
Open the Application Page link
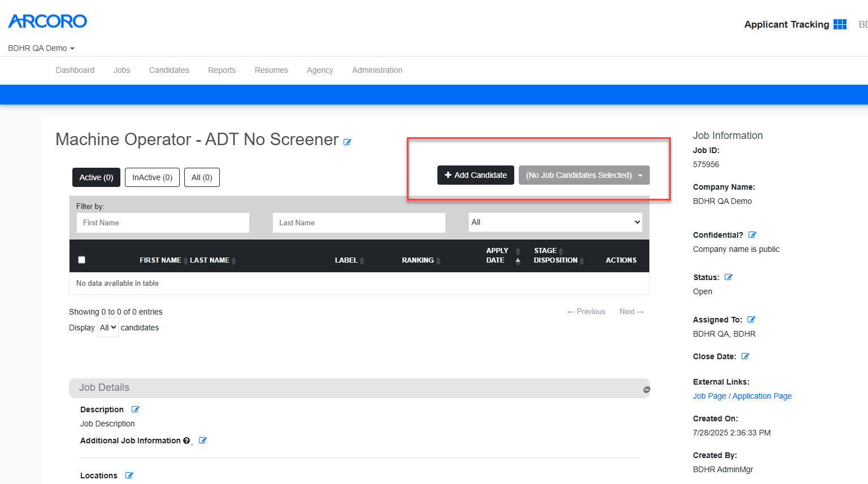tap(762, 396)
